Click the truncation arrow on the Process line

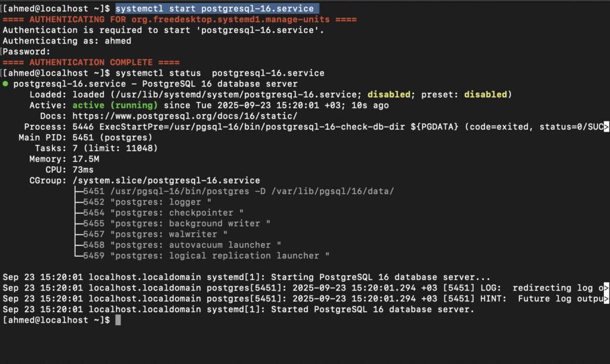[x=606, y=127]
